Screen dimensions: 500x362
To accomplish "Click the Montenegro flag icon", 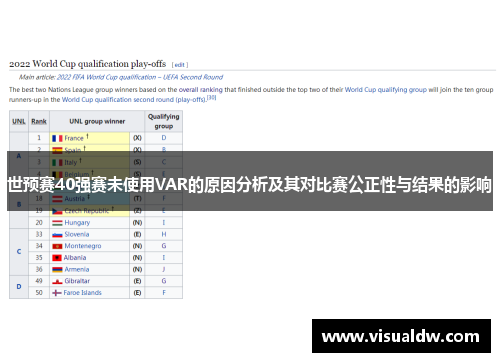I will [x=57, y=246].
